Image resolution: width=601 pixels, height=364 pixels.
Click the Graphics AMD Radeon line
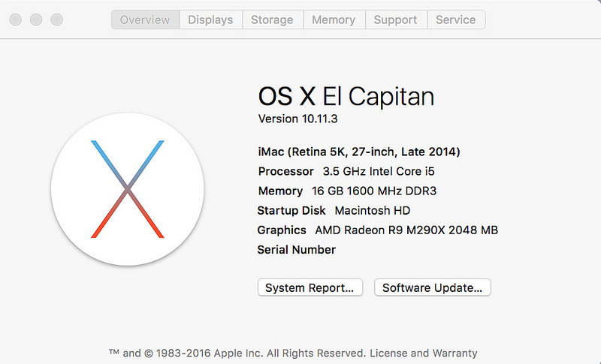tap(377, 230)
